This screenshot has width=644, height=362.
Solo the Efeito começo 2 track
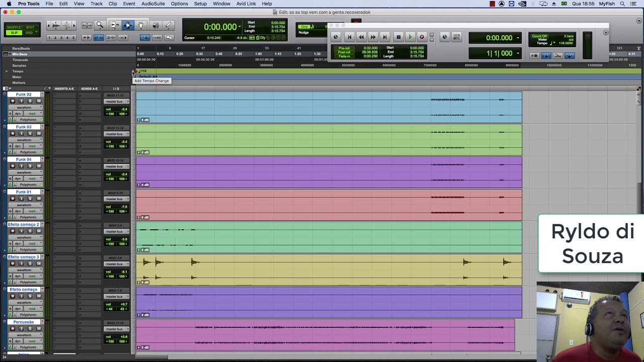(x=30, y=231)
